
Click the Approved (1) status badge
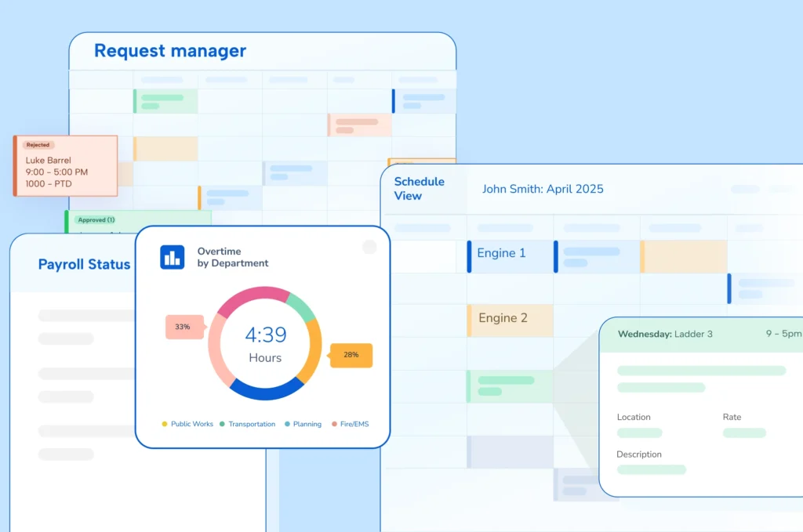(96, 220)
